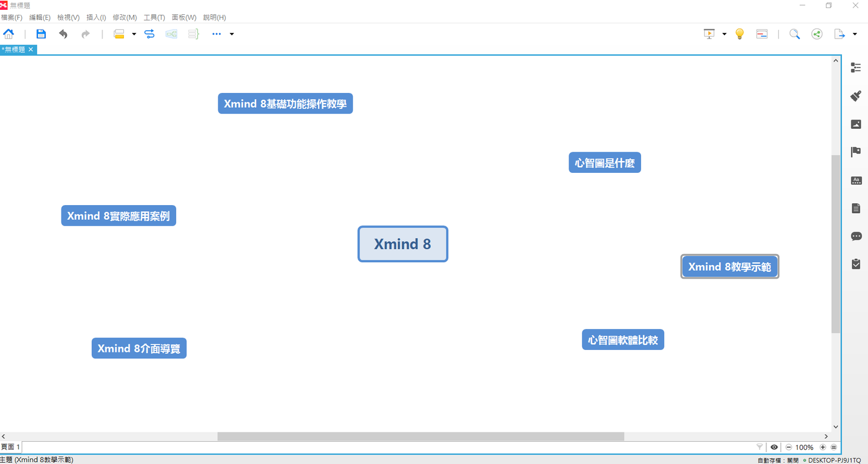The image size is (868, 464).
Task: Zoom out with the minus button
Action: [x=789, y=447]
